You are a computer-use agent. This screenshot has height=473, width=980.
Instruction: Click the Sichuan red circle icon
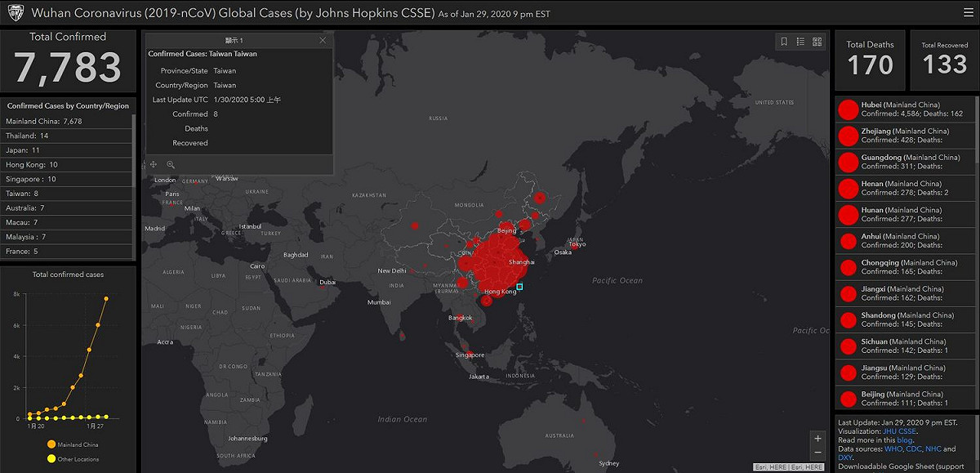[848, 346]
